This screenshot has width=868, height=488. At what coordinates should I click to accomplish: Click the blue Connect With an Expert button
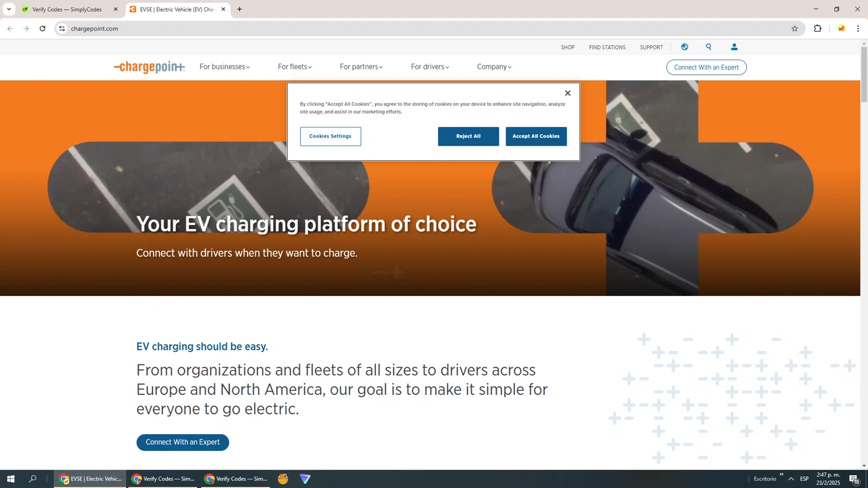tap(183, 442)
